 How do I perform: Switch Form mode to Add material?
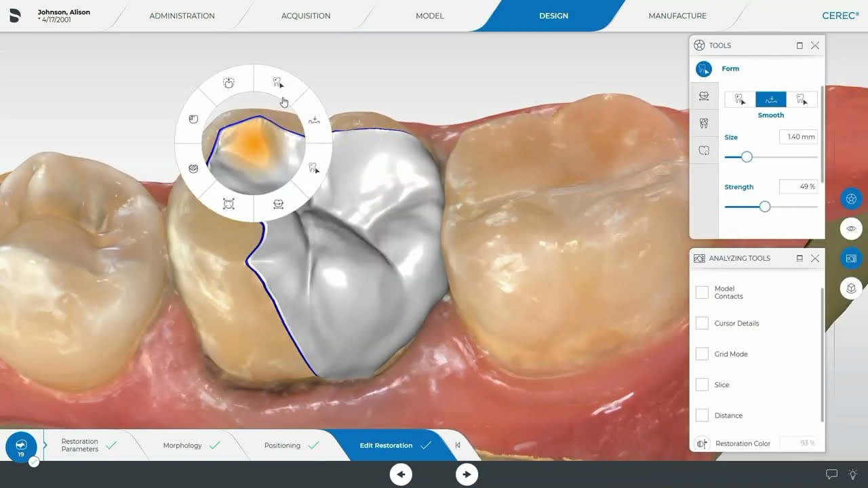[x=740, y=99]
